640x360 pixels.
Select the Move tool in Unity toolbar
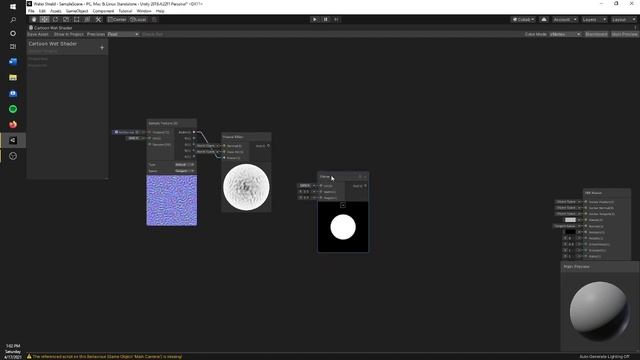coord(44,20)
